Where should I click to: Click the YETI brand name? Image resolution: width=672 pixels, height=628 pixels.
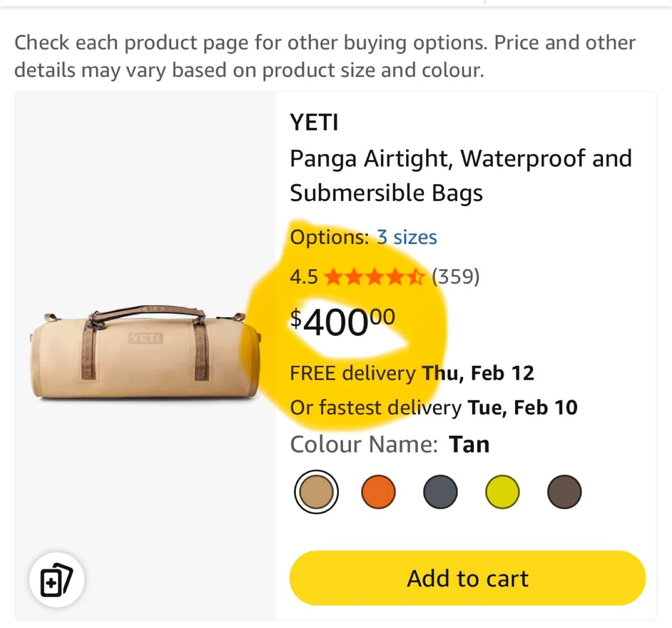click(x=314, y=123)
